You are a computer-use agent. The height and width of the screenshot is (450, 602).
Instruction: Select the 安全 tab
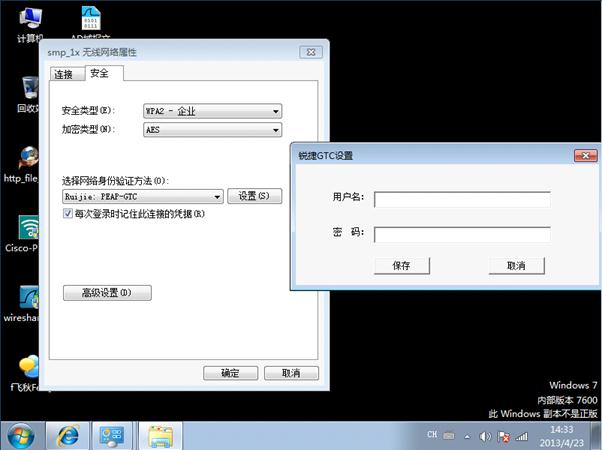104,73
